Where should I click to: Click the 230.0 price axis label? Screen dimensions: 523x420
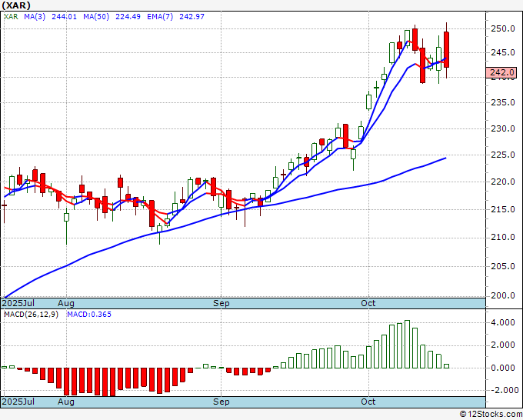coord(503,128)
